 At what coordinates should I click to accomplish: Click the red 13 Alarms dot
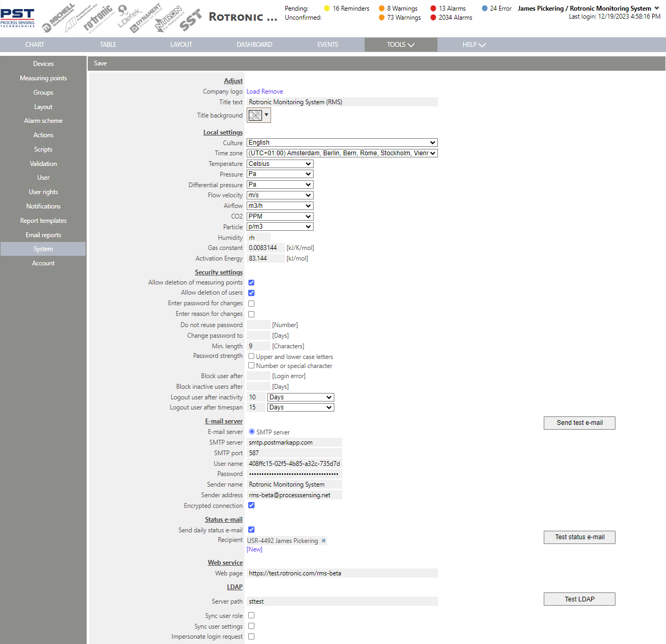point(433,9)
